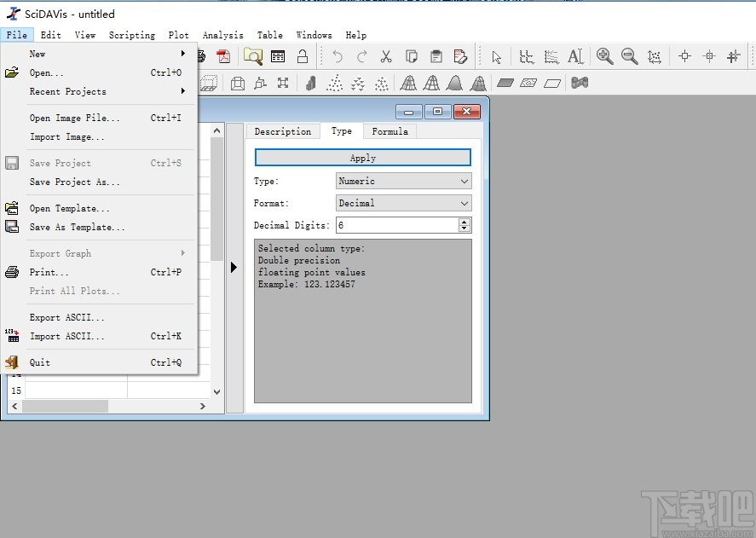Image resolution: width=756 pixels, height=538 pixels.
Task: Open the Format dropdown showing Decimal
Action: click(x=404, y=203)
